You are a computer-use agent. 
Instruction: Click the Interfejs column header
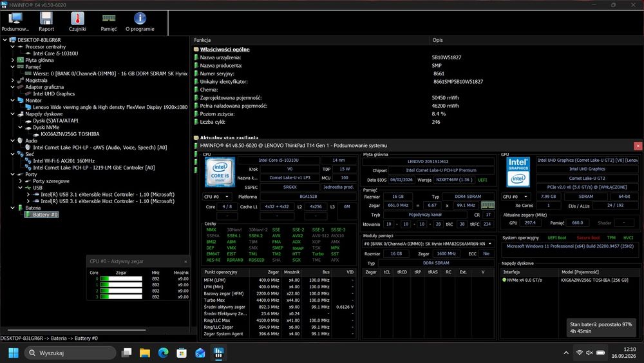click(x=530, y=272)
